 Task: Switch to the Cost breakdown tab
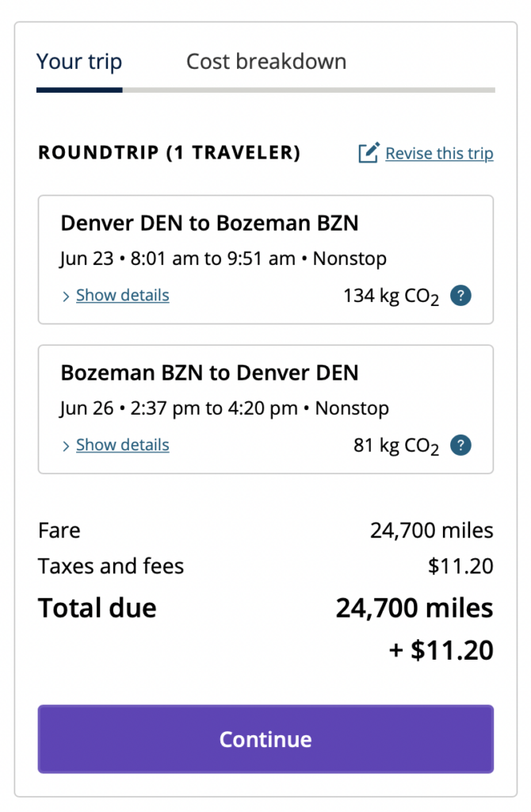click(x=266, y=61)
